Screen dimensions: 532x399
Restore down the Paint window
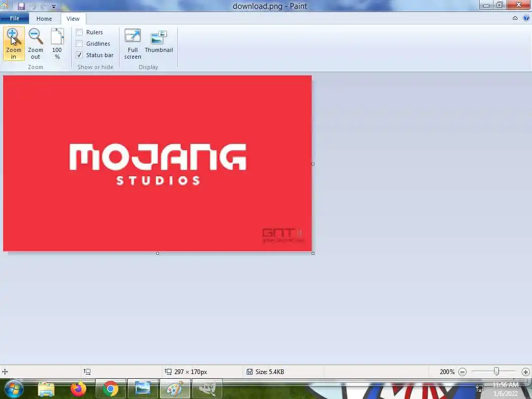click(500, 5)
